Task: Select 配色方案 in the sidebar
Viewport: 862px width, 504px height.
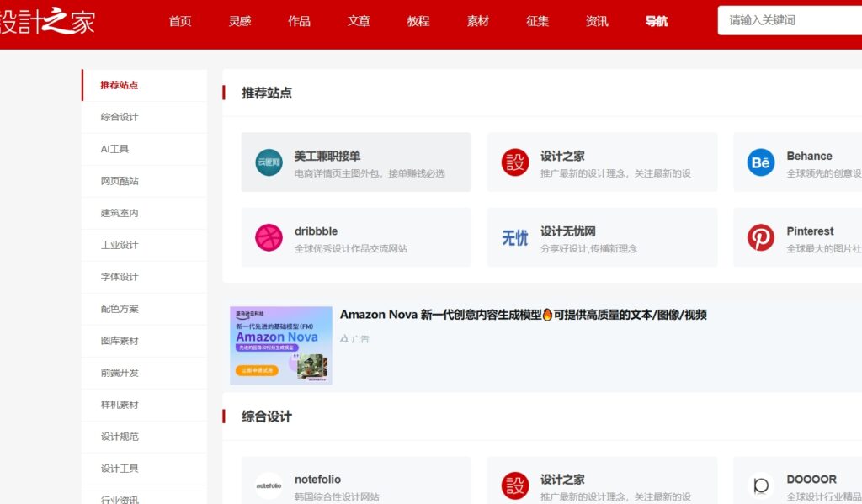Action: click(x=145, y=309)
